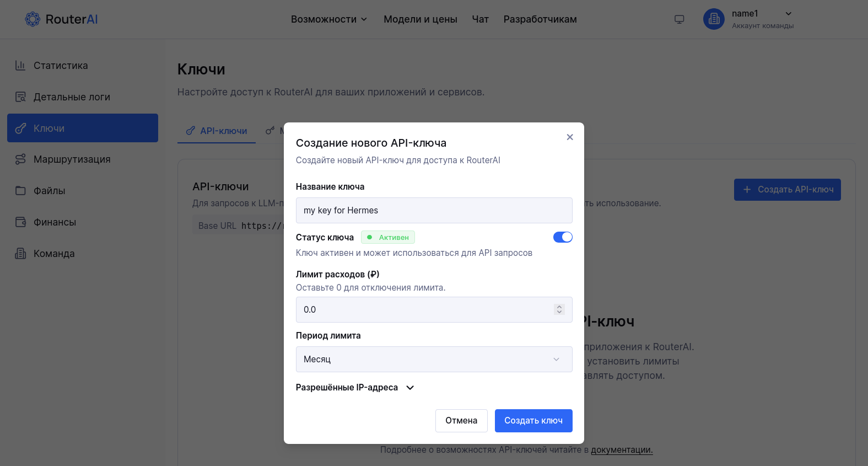Select the Статистика sidebar label
Viewport: 868px width, 466px height.
point(61,65)
